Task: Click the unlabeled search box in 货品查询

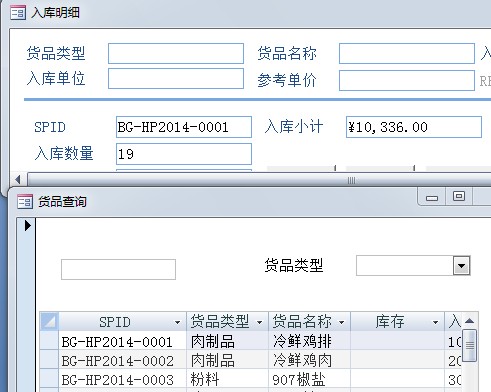Action: 118,269
